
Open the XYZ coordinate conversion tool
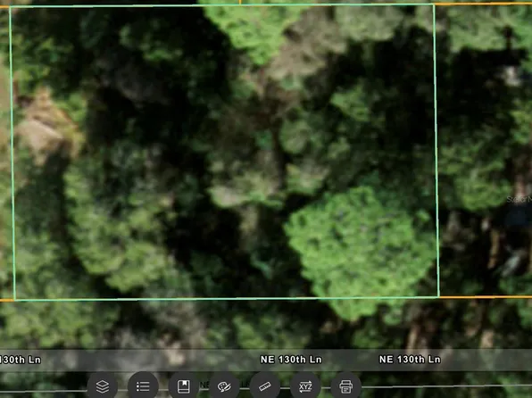305,386
